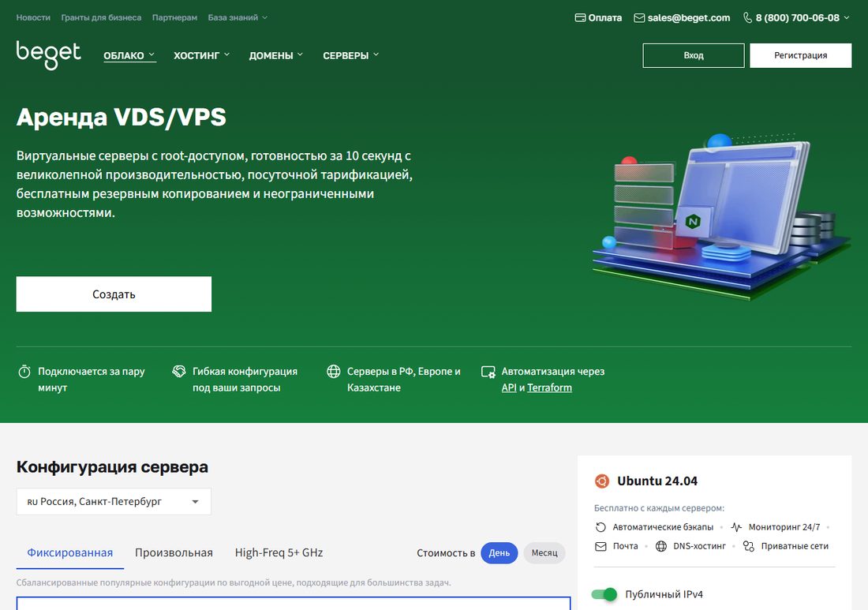
Task: Click the globe icon near 'Серверы в РФ'
Action: click(x=333, y=371)
